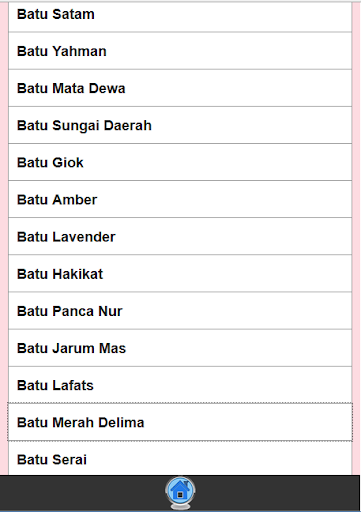Click the pink margin beside Batu Hakikat on right

point(356,274)
